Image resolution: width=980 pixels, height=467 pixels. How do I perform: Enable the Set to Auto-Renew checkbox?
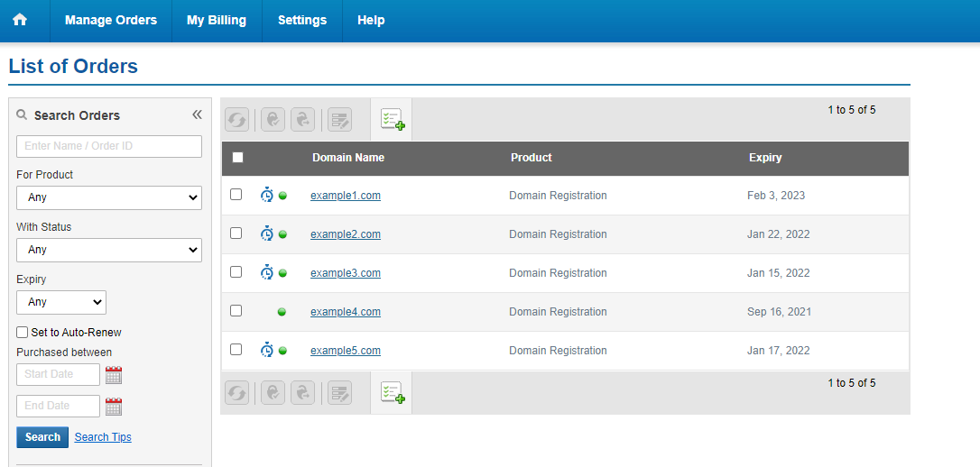[23, 332]
